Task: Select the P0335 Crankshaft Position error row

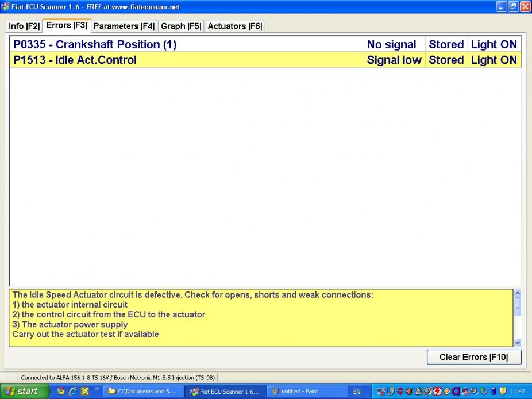Action: point(187,44)
